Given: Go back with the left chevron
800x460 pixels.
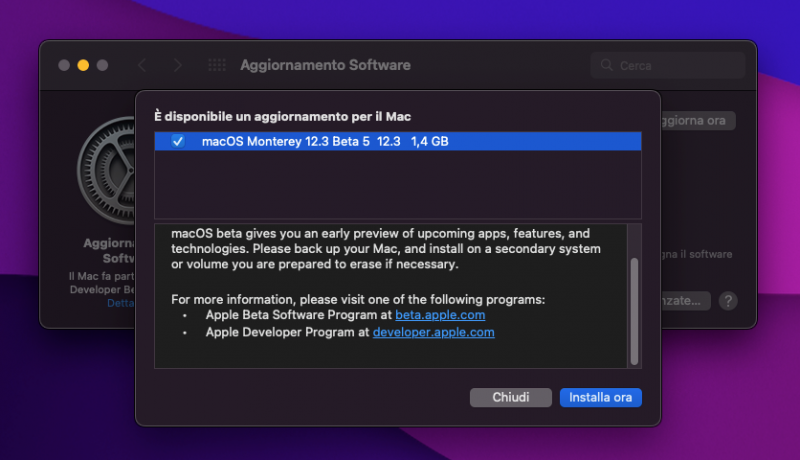Looking at the screenshot, I should [142, 65].
